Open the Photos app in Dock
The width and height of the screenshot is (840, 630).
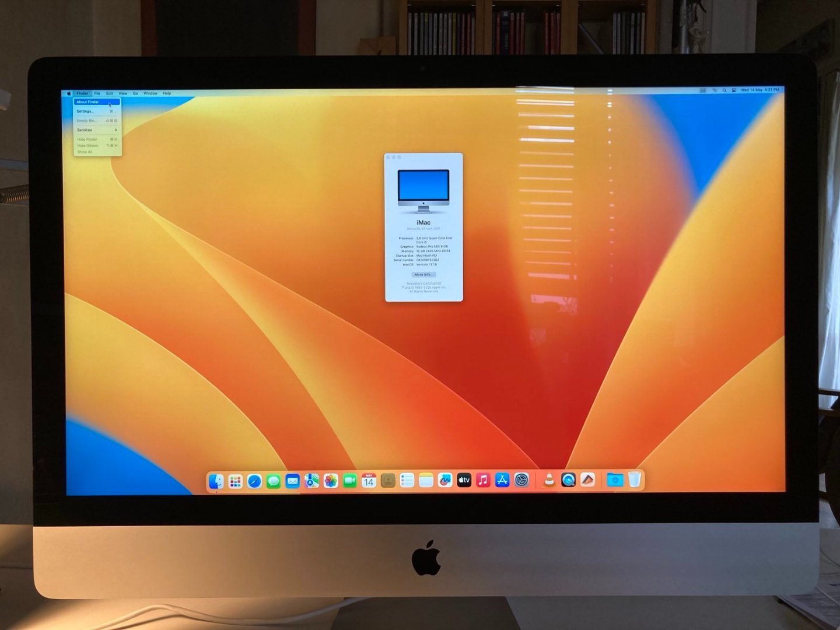(331, 481)
